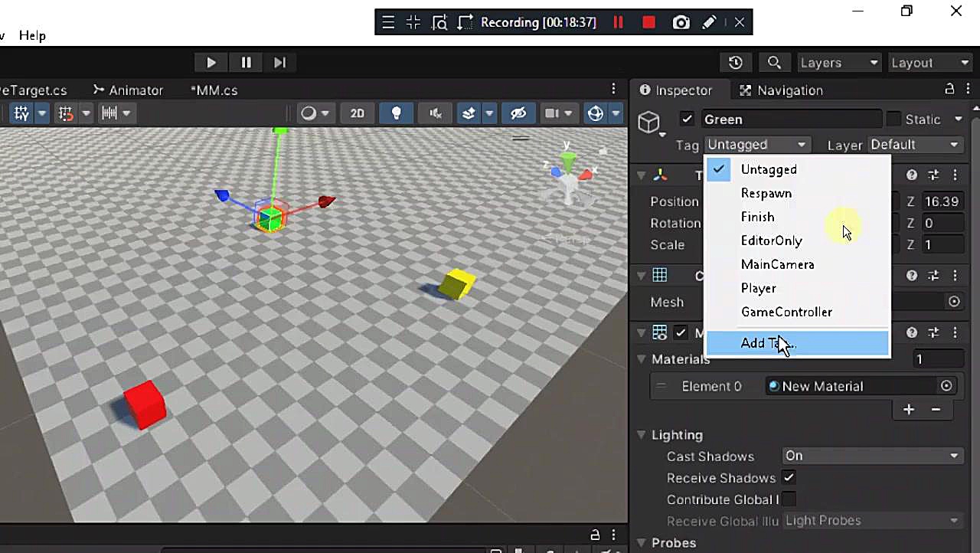Image resolution: width=980 pixels, height=553 pixels.
Task: Toggle Scene lighting with the lightbulb icon
Action: click(x=397, y=113)
